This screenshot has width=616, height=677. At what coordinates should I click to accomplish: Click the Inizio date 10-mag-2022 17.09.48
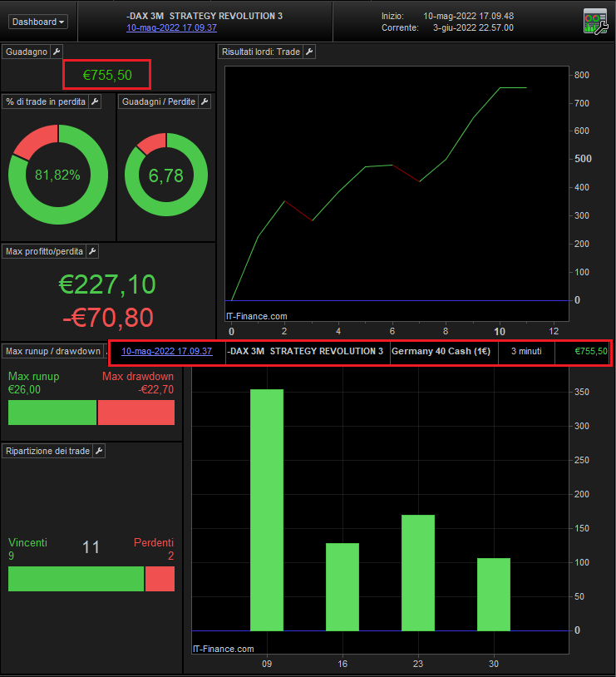coord(468,16)
